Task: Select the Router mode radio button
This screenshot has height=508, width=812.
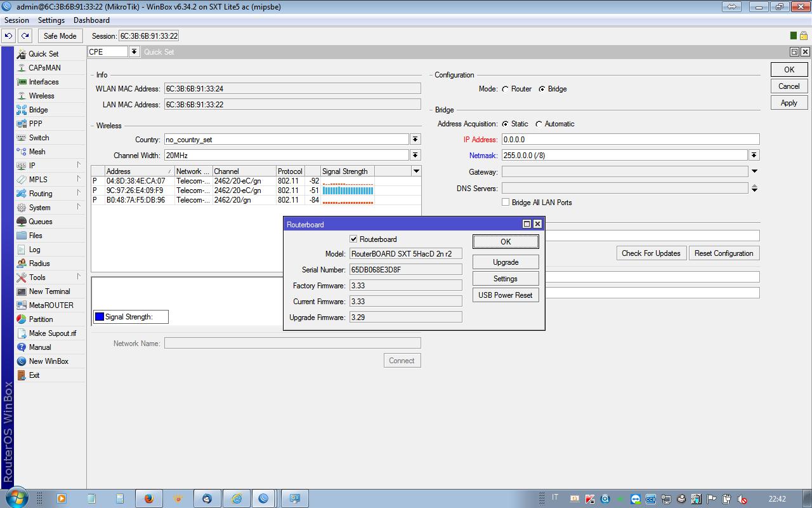Action: click(506, 89)
